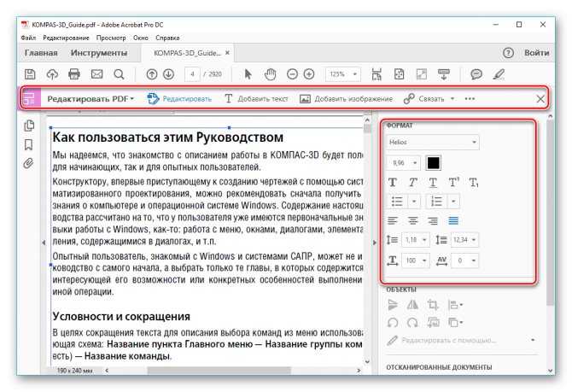The image size is (572, 392).
Task: Flip the object horizontally
Action: [412, 304]
